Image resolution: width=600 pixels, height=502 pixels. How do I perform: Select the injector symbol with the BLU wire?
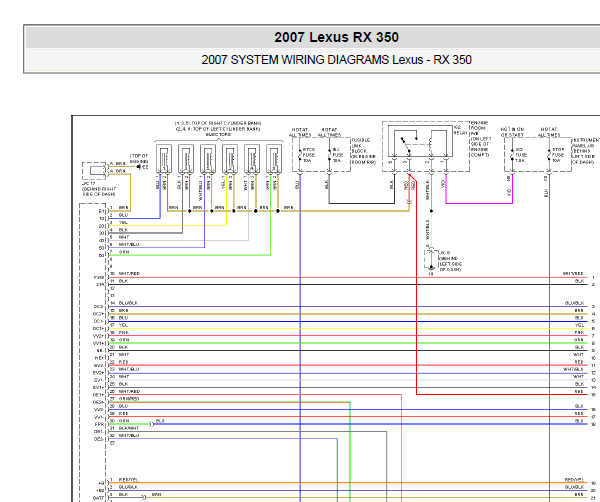click(164, 159)
